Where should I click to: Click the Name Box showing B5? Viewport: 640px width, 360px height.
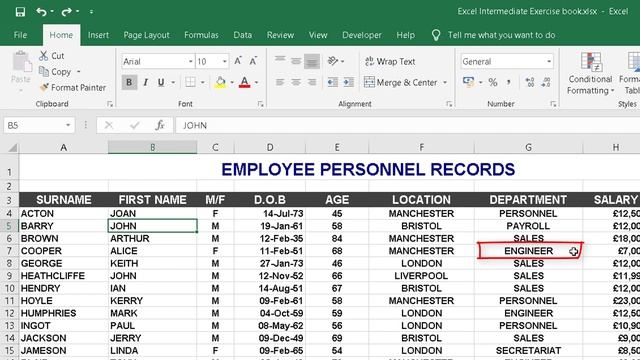pos(39,125)
